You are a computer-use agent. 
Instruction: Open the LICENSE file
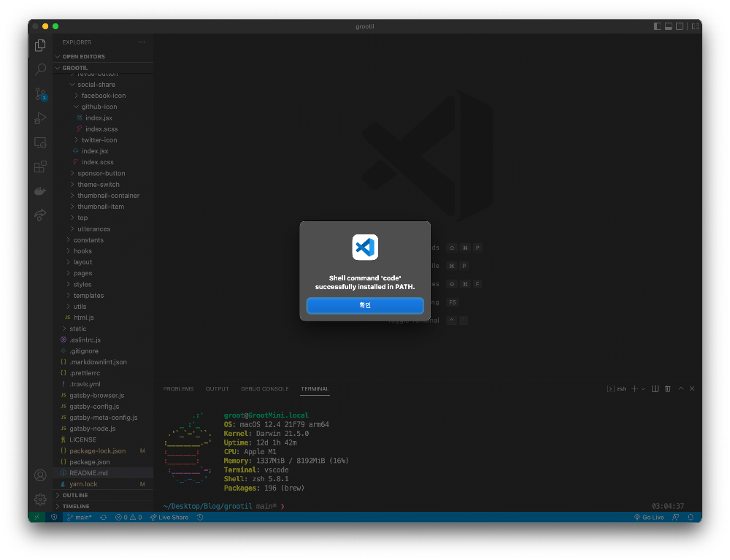coord(103,440)
